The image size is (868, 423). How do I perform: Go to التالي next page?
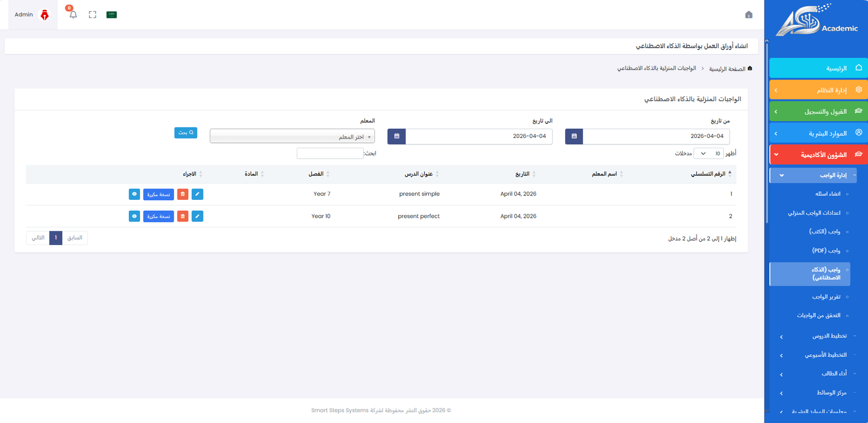click(38, 238)
